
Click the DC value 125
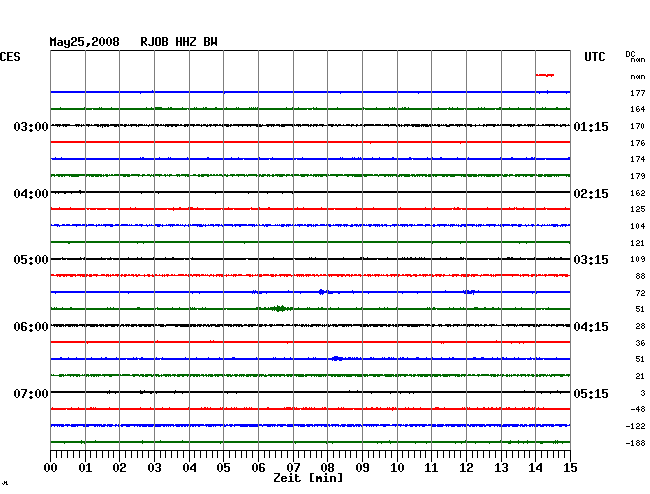point(638,209)
